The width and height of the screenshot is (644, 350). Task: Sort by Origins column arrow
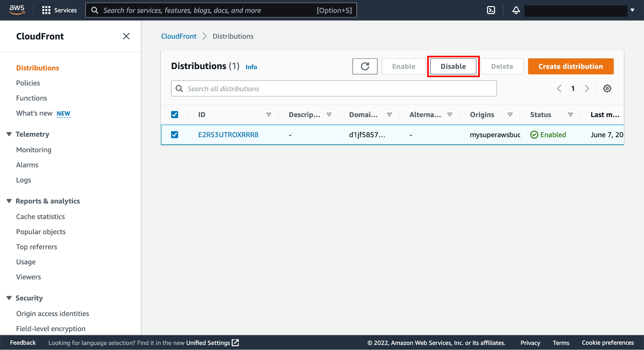tap(510, 115)
